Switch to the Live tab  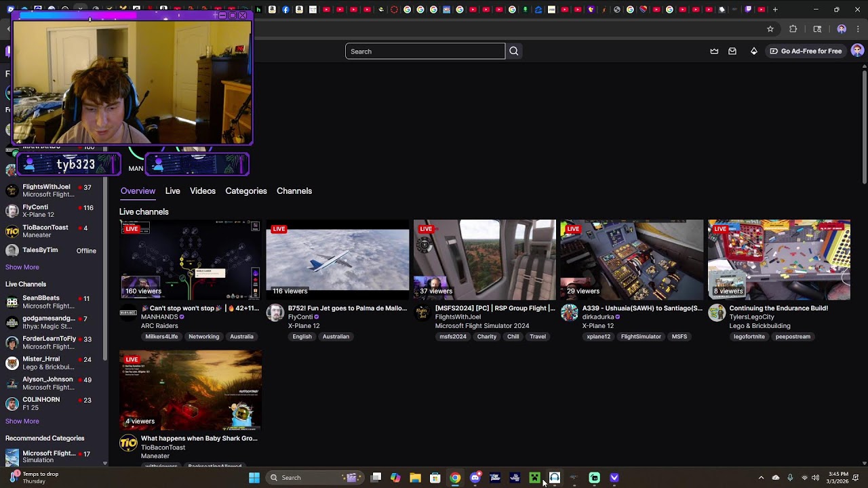[x=172, y=191]
